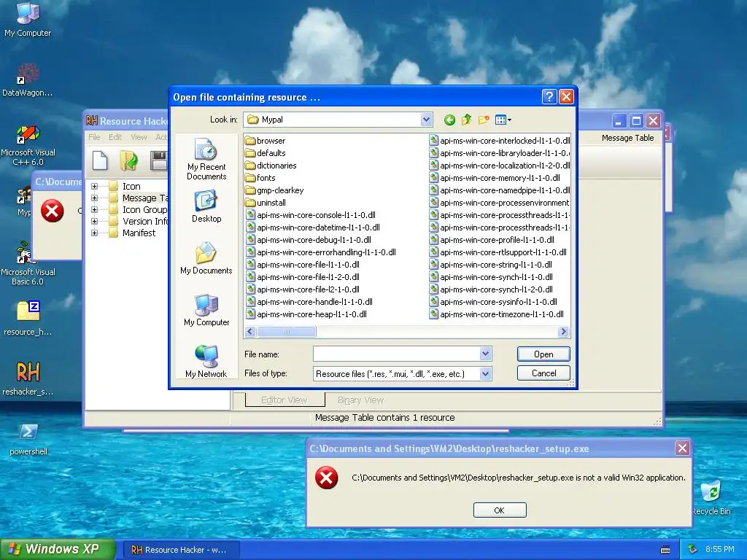Image resolution: width=747 pixels, height=560 pixels.
Task: Select api-ms-win-core-timezone-l1-1-0.dll file
Action: (496, 314)
